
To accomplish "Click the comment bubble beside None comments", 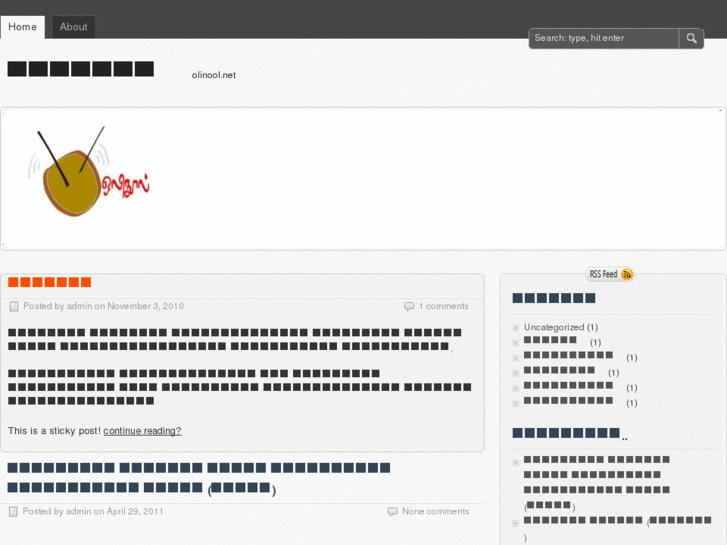I will [x=393, y=512].
